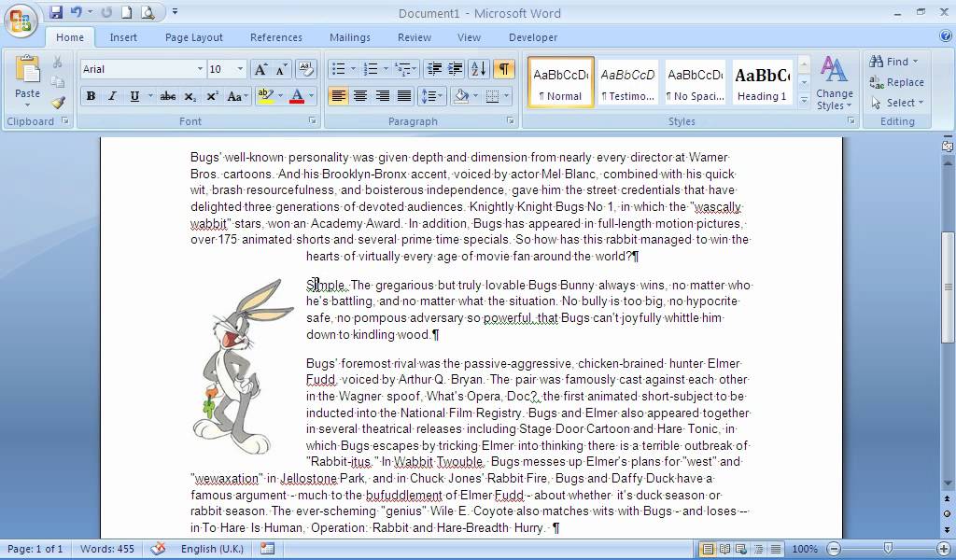
Task: Open the Change Styles menu
Action: [x=834, y=83]
